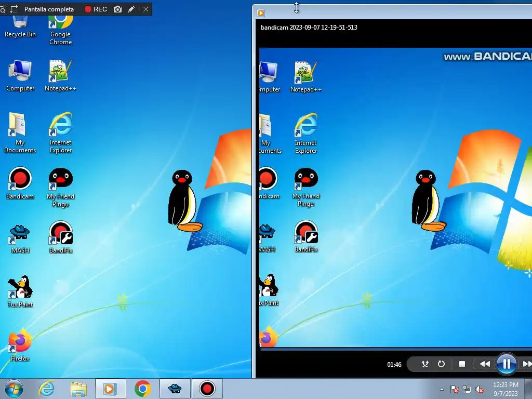The image size is (532, 399).
Task: Open the Windows Start menu
Action: click(14, 389)
